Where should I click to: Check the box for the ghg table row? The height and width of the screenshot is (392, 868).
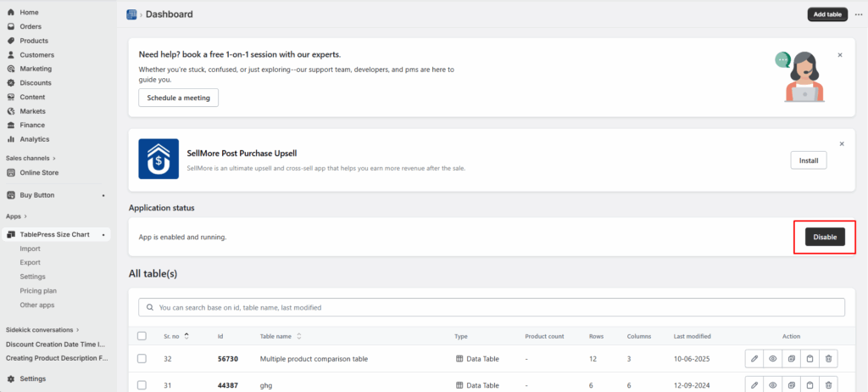pos(142,384)
